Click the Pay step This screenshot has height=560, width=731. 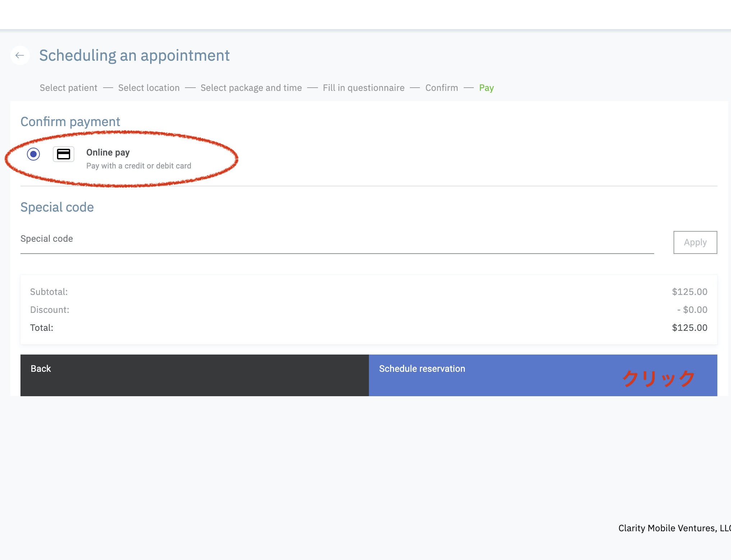[486, 88]
